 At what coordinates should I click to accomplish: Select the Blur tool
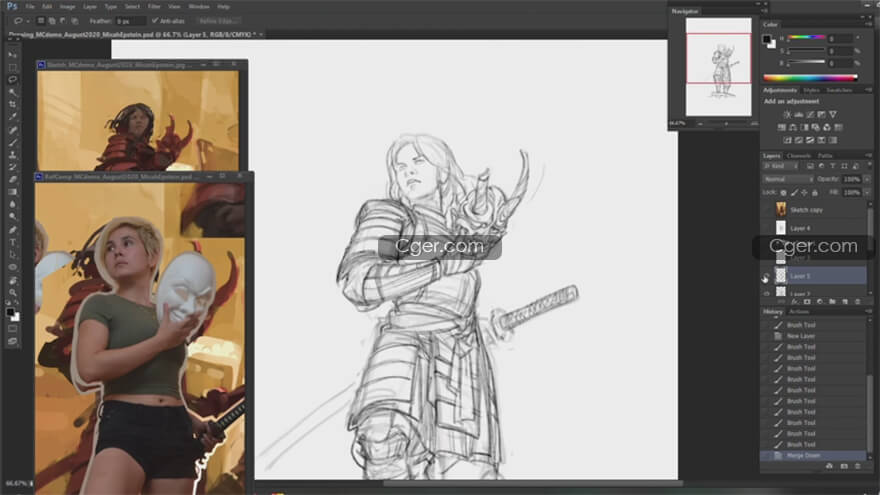(12, 204)
